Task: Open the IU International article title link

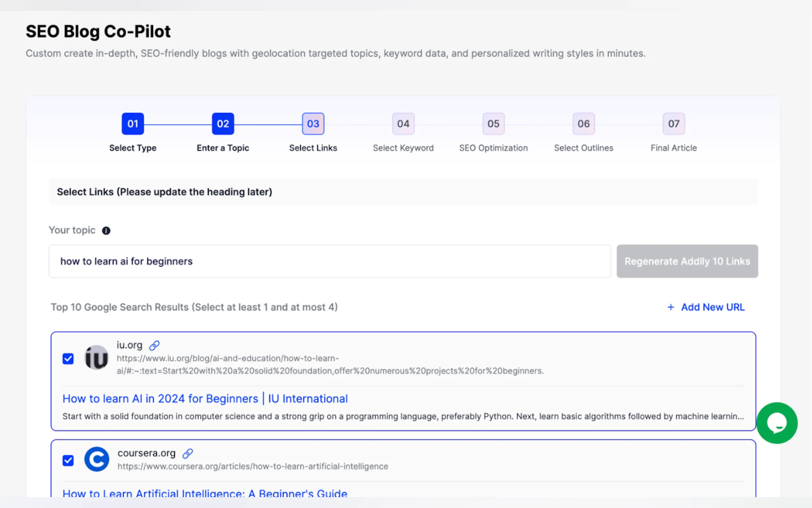Action: [x=205, y=399]
